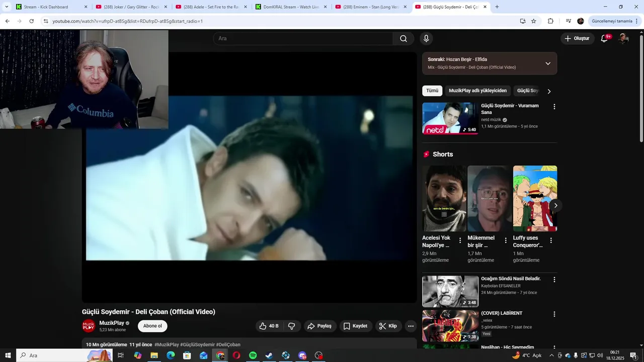Open (COVER) LABİRENT video thumbnail
The image size is (644, 362).
point(450,326)
